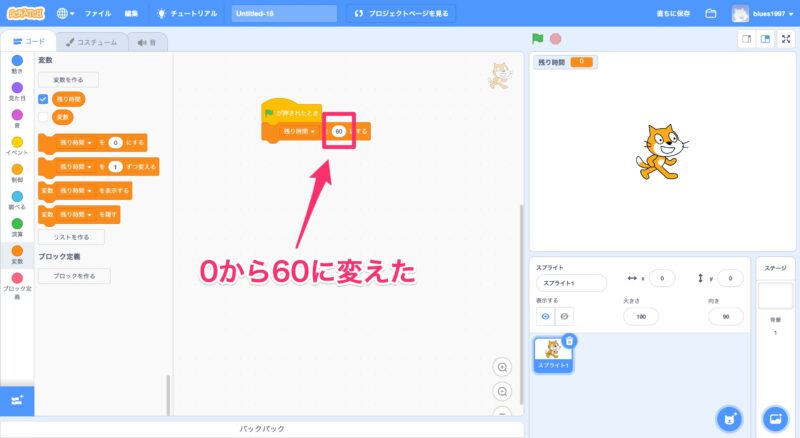Switch to the コスチューム tab
The height and width of the screenshot is (438, 800).
click(x=90, y=42)
